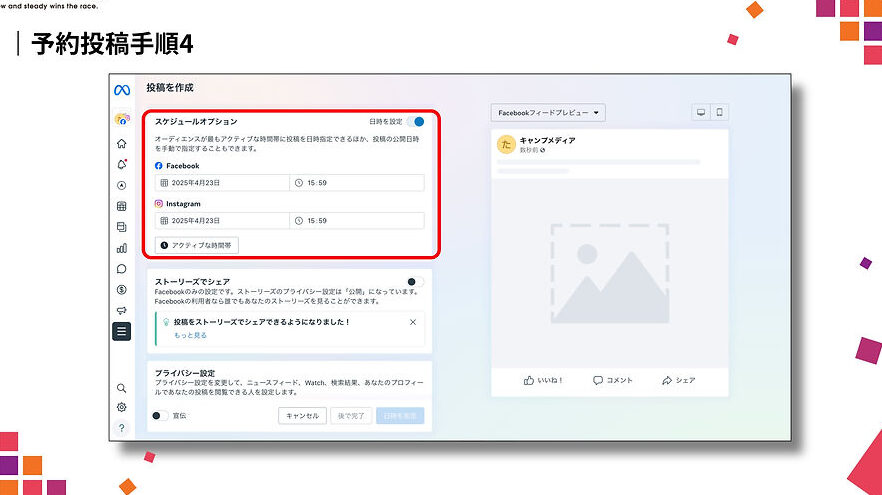
Task: Open the hamburger all-tools menu
Action: click(x=121, y=332)
